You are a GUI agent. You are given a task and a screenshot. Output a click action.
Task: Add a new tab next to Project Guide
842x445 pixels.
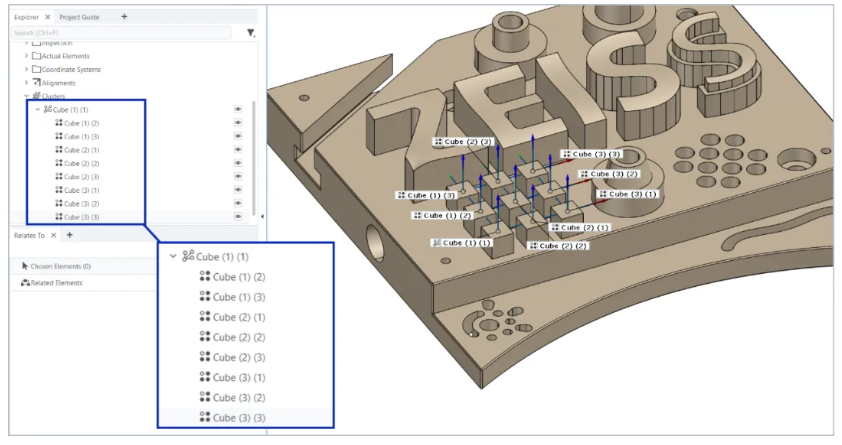(124, 17)
